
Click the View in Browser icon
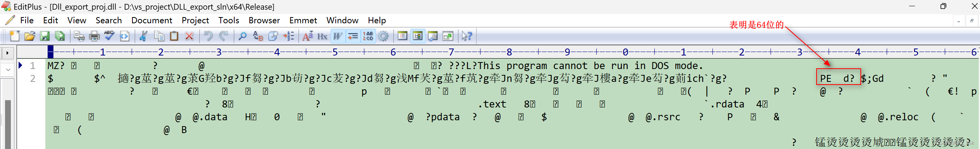pos(125,36)
